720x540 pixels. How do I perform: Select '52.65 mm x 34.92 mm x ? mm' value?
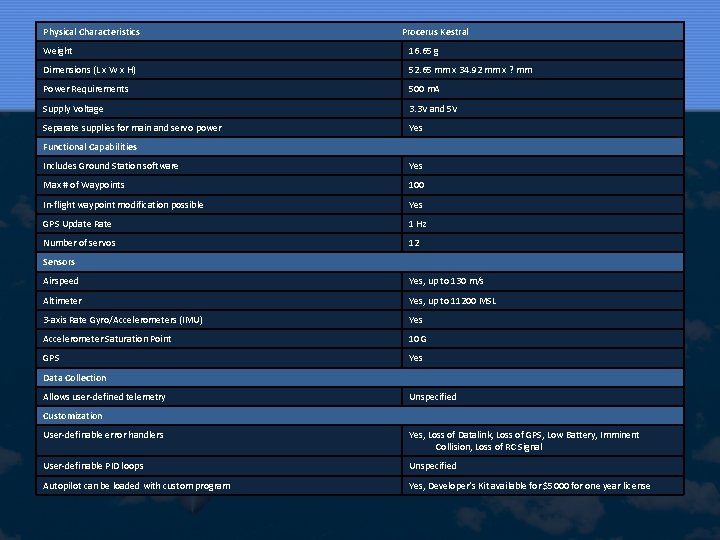point(470,70)
